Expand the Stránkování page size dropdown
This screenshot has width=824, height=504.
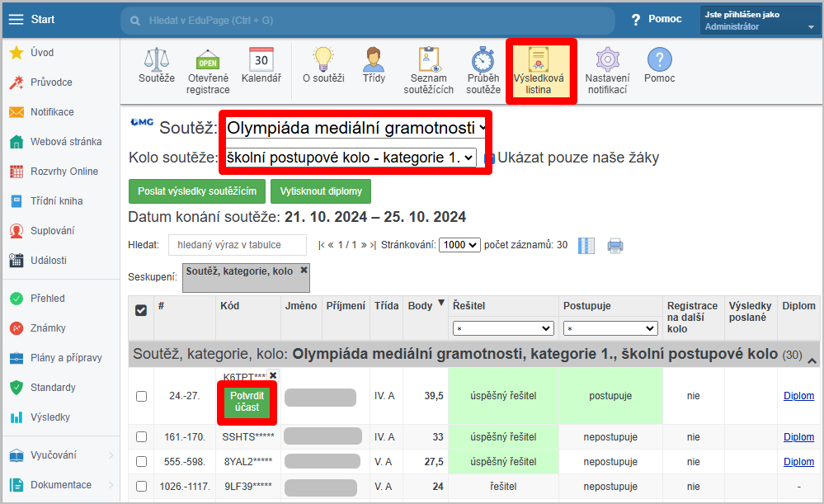(459, 245)
